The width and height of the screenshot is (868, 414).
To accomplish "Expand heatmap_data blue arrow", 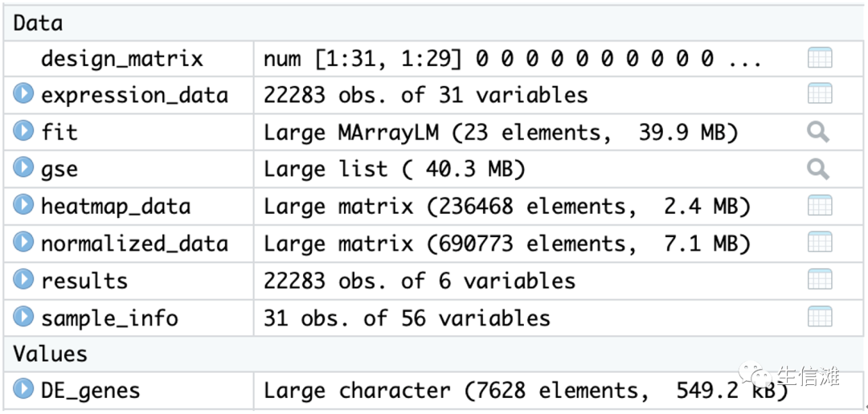I will [23, 207].
